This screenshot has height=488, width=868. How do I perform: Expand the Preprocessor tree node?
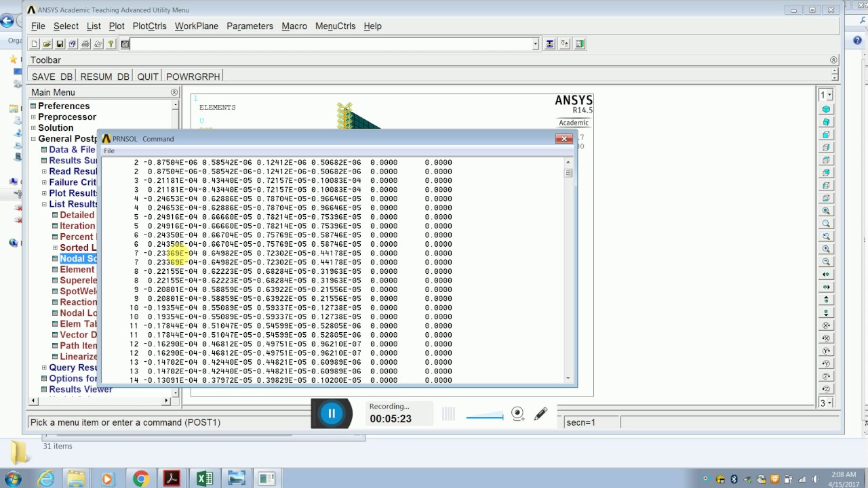tap(33, 117)
